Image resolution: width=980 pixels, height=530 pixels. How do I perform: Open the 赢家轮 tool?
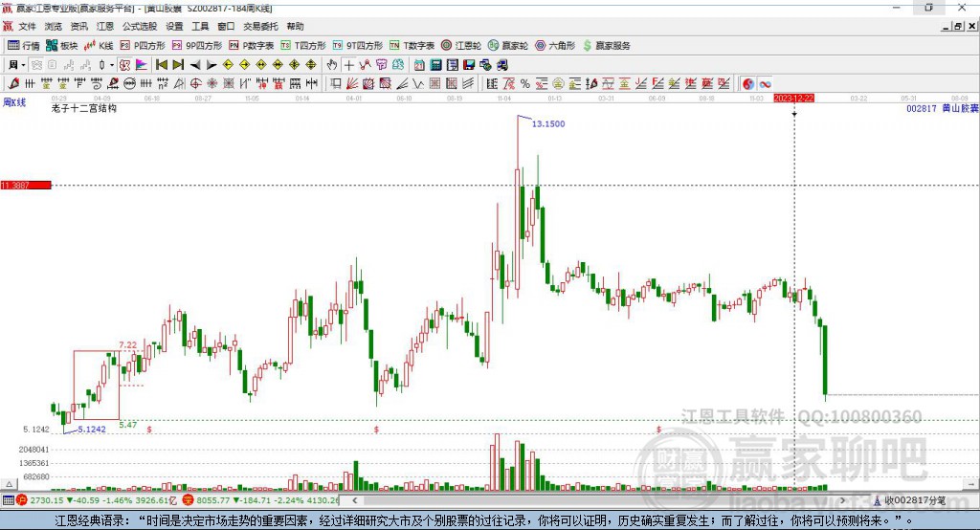[x=508, y=46]
